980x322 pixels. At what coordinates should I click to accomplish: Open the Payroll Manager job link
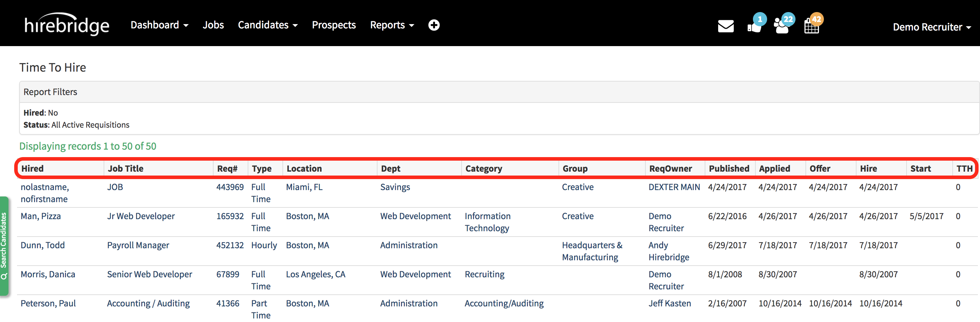click(x=138, y=245)
